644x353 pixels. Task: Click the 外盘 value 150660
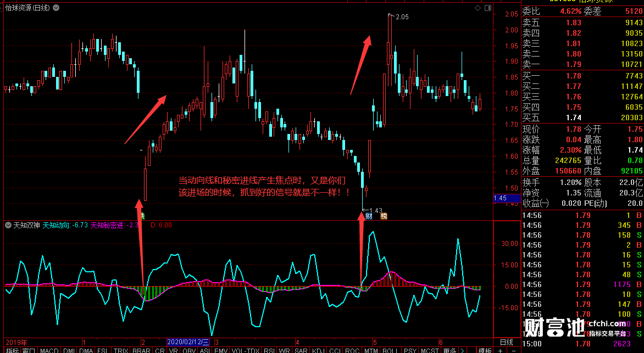click(568, 171)
